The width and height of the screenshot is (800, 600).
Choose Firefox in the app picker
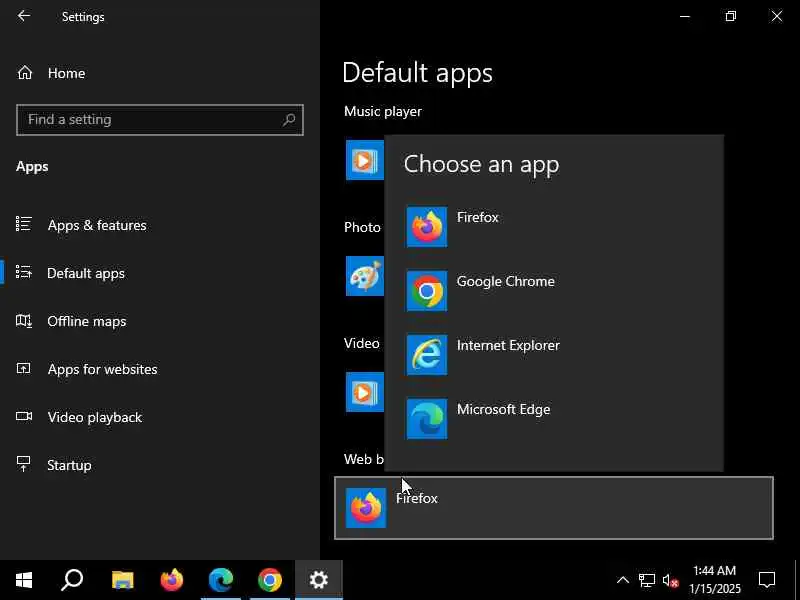tap(554, 227)
